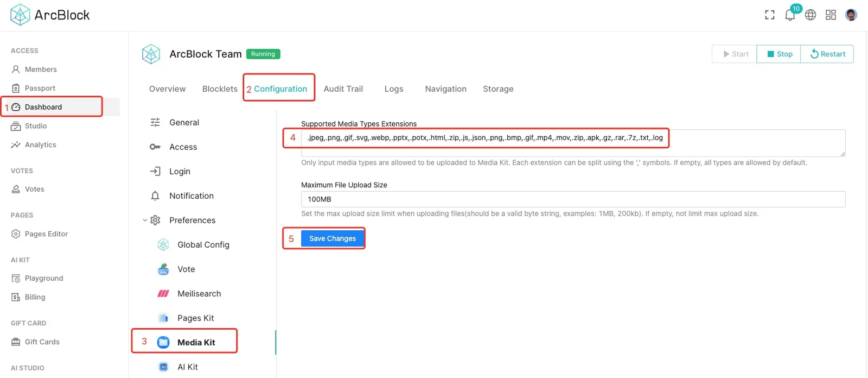This screenshot has width=868, height=378.
Task: Click the ArcBlock Team logo icon
Action: [151, 54]
